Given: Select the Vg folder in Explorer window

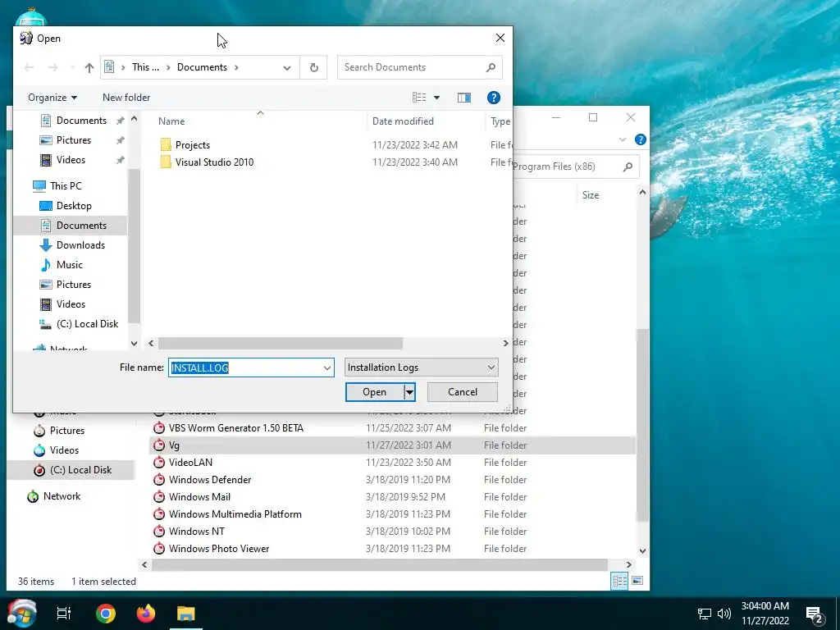Looking at the screenshot, I should tap(392, 445).
